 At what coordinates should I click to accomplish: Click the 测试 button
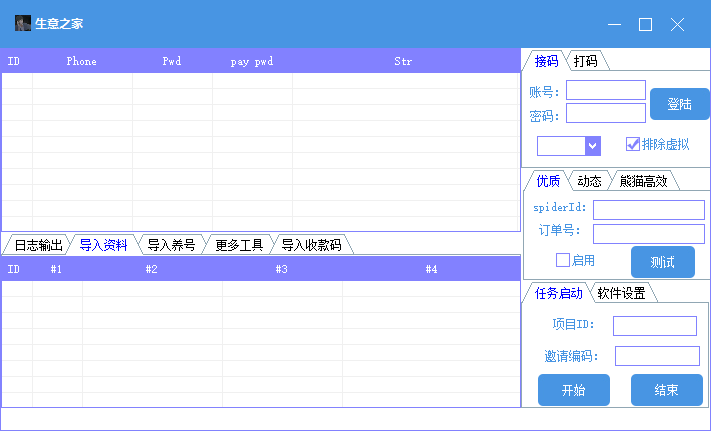pos(662,262)
